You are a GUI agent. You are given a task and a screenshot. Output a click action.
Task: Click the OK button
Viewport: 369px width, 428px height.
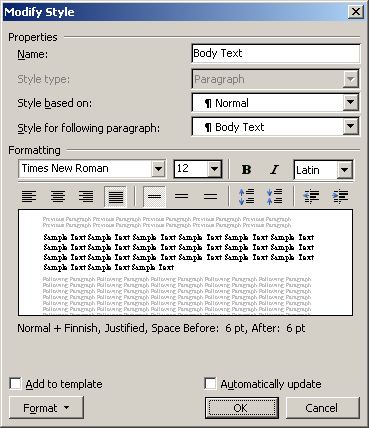(x=242, y=408)
